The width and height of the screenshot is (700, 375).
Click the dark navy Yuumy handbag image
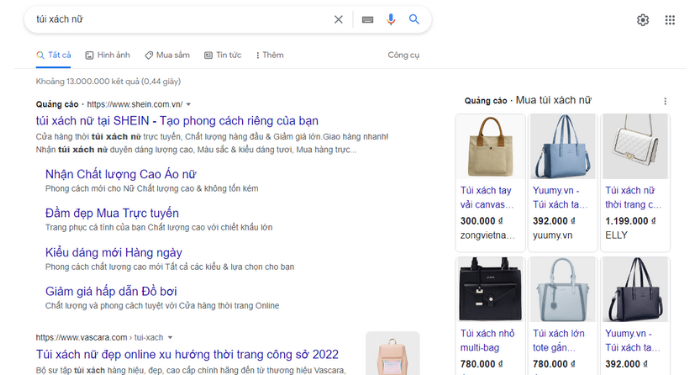pyautogui.click(x=635, y=289)
